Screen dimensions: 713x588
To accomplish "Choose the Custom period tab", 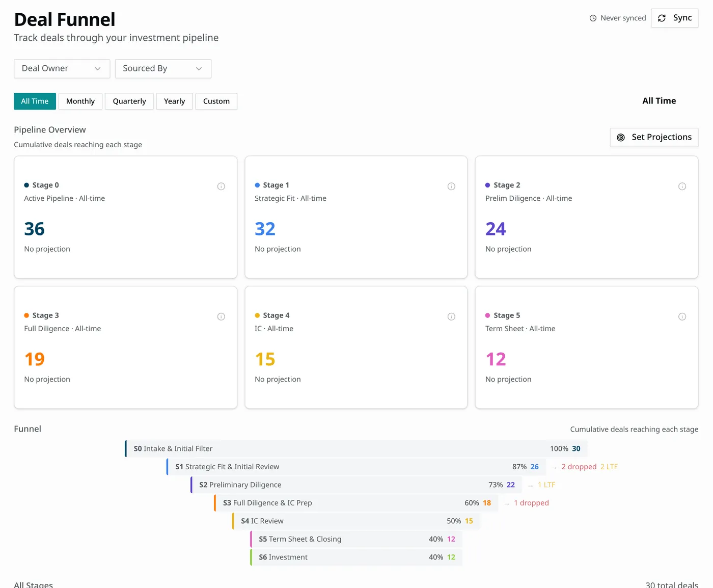I will (x=216, y=101).
